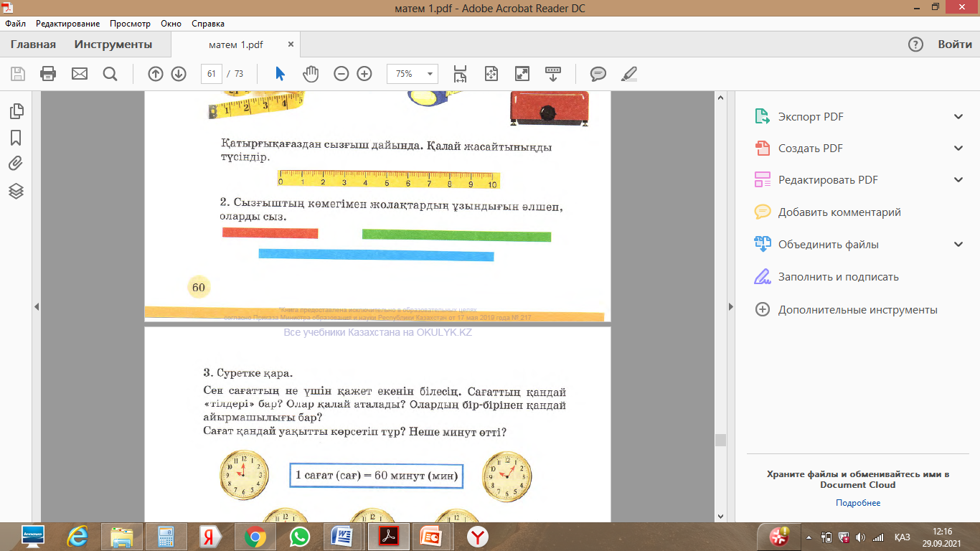Select the матем 1.pdf document tab
Image resolution: width=980 pixels, height=551 pixels.
(x=236, y=44)
